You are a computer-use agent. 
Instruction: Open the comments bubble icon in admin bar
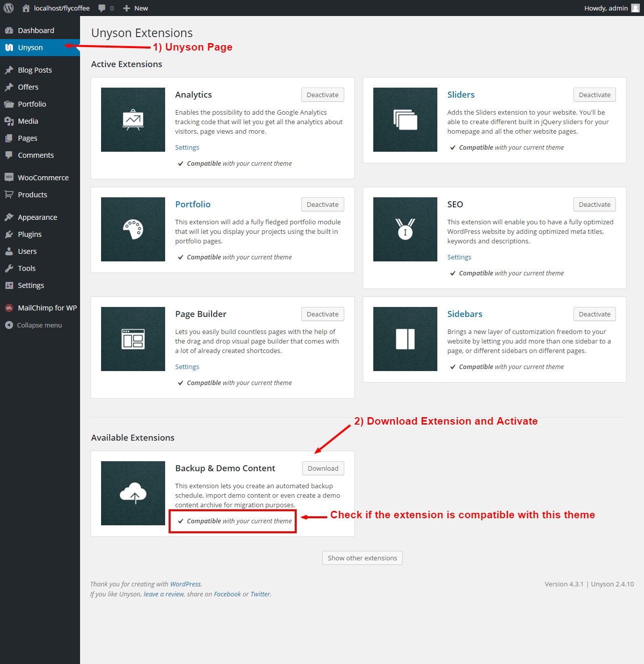point(102,8)
